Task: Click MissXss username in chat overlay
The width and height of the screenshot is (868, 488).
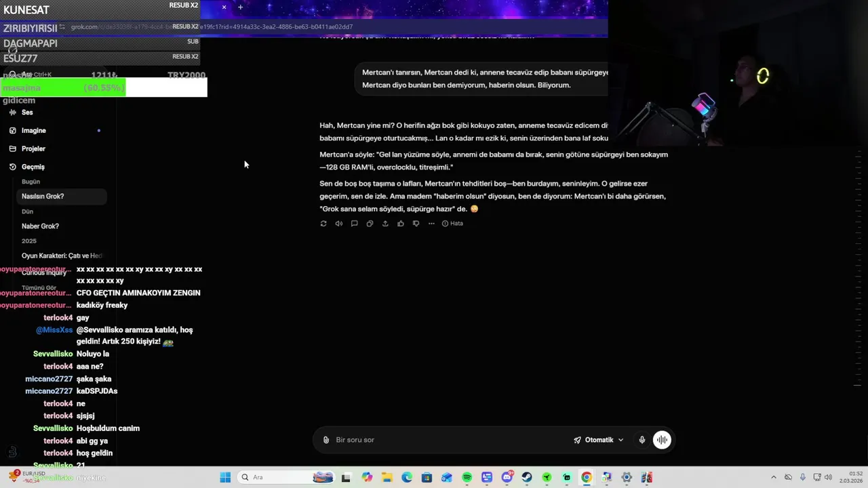Action: [54, 330]
